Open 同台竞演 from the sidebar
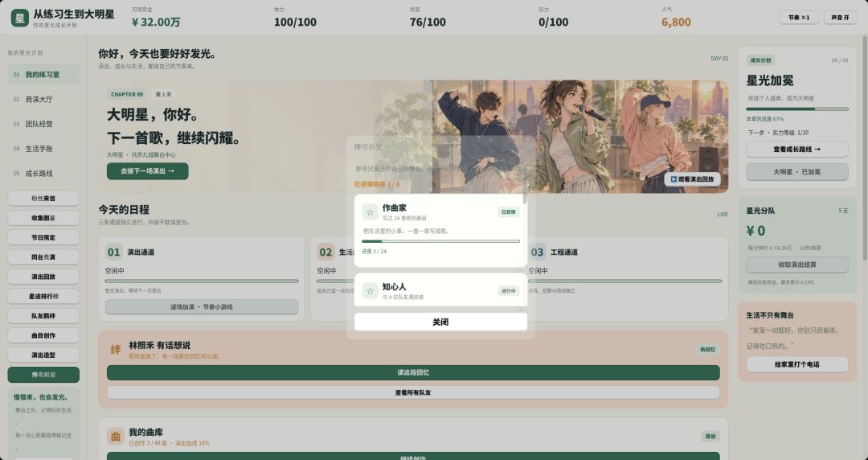 [x=43, y=257]
